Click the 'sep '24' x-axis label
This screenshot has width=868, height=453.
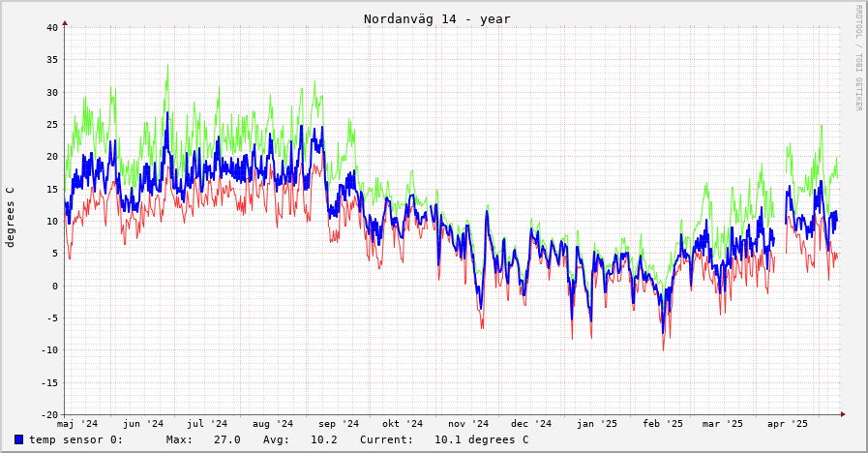339,424
